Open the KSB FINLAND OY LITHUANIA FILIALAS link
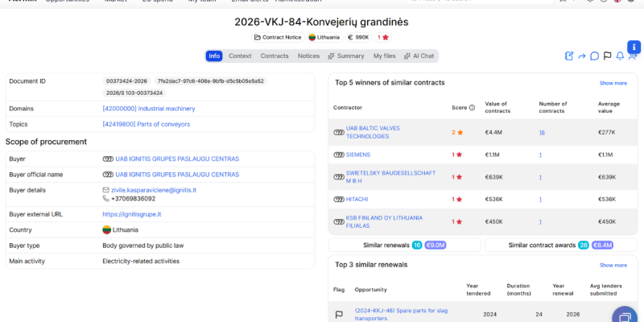 384,222
